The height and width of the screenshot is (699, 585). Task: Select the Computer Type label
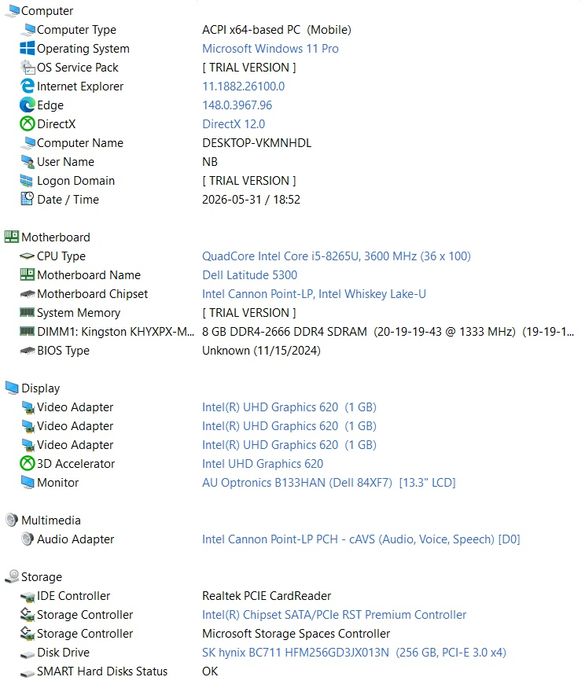click(77, 30)
